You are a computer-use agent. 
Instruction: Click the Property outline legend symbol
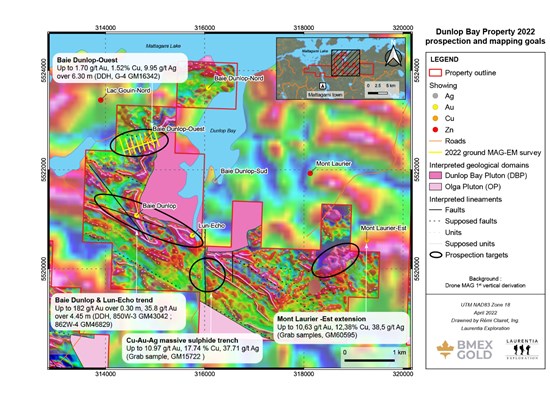435,73
